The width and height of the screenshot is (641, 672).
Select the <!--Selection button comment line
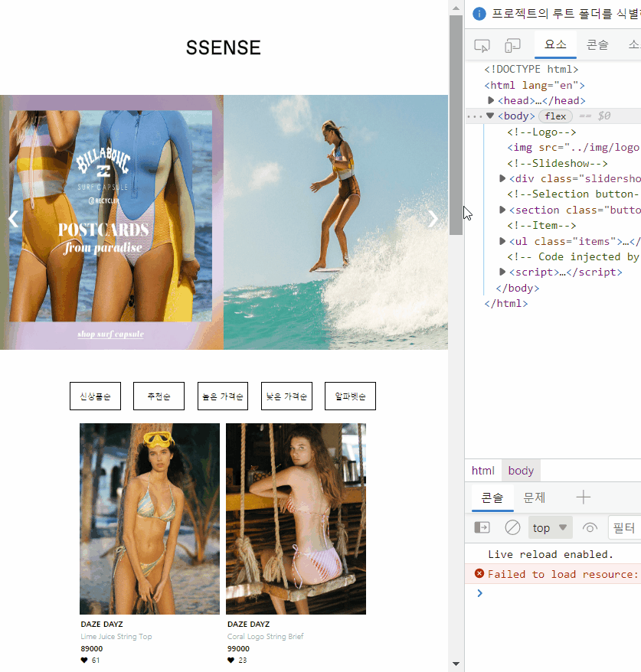tap(574, 194)
